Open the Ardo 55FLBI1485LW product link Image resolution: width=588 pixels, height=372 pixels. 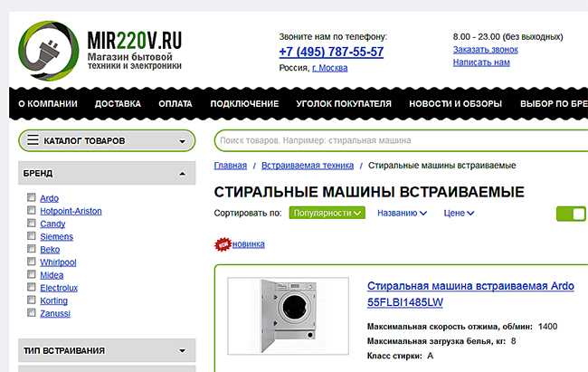coord(470,294)
